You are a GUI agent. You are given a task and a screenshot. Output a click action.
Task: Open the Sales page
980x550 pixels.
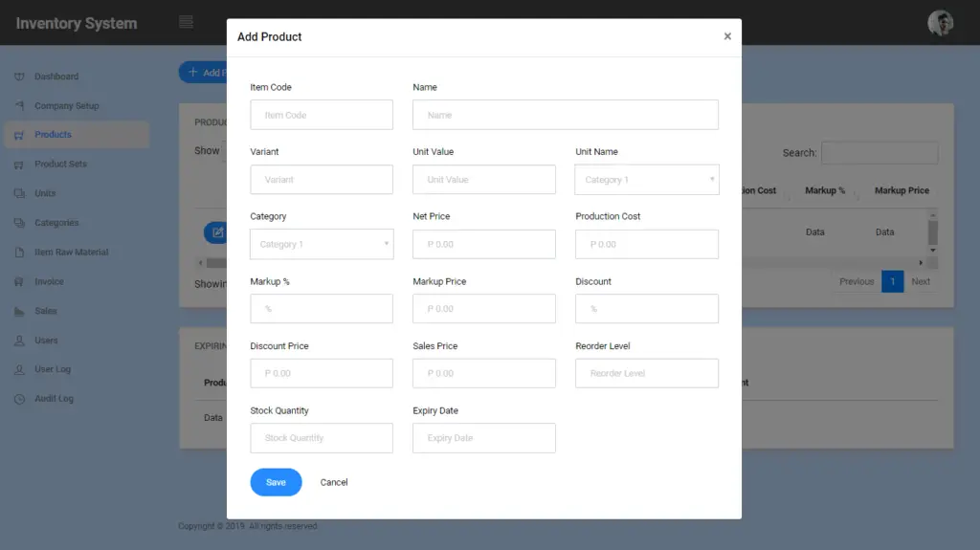point(46,311)
